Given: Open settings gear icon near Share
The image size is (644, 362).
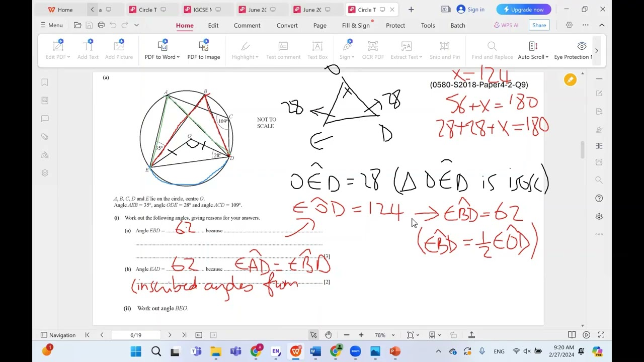Looking at the screenshot, I should [x=569, y=25].
